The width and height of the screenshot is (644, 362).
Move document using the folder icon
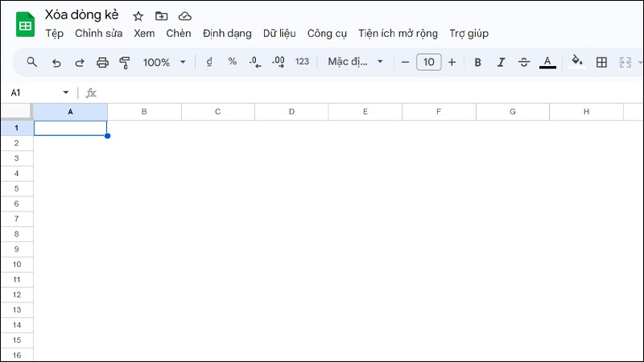(x=162, y=16)
